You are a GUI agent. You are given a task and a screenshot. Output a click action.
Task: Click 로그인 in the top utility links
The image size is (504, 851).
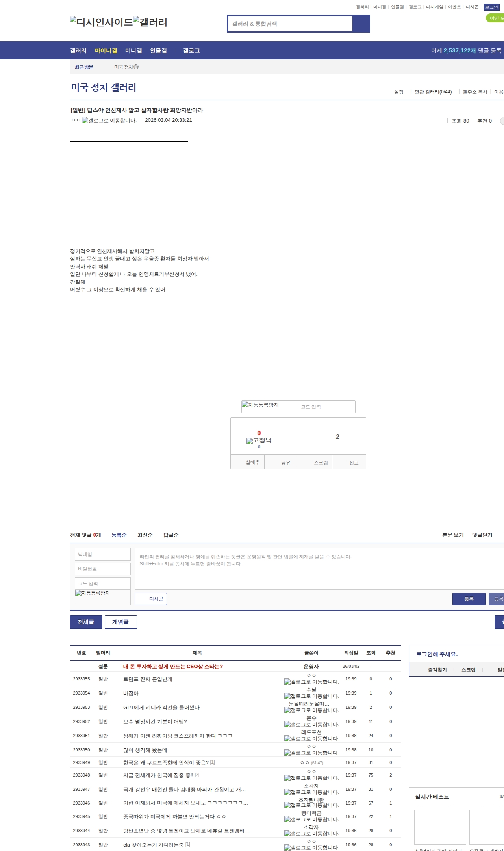(x=491, y=7)
